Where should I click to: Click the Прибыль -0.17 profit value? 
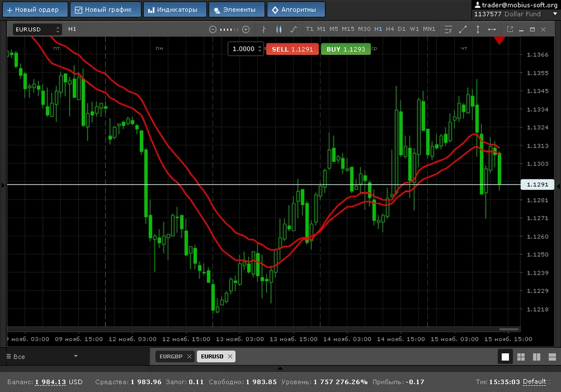tap(415, 382)
